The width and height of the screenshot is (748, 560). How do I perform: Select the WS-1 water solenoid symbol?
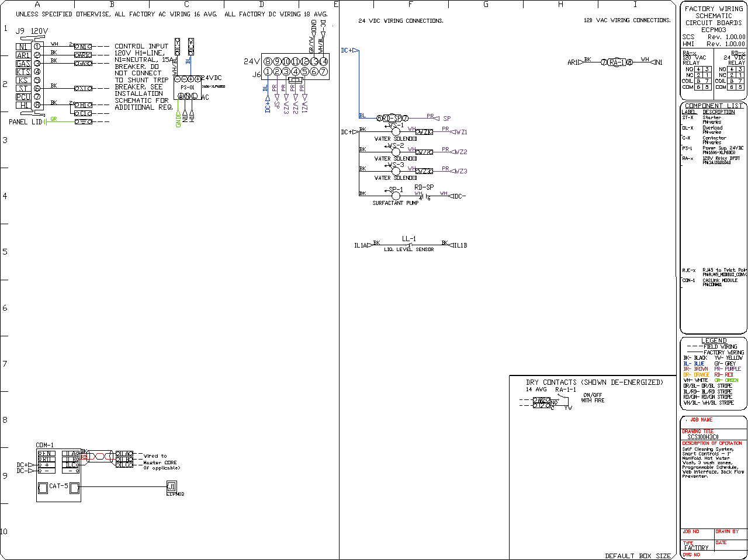pyautogui.click(x=396, y=132)
